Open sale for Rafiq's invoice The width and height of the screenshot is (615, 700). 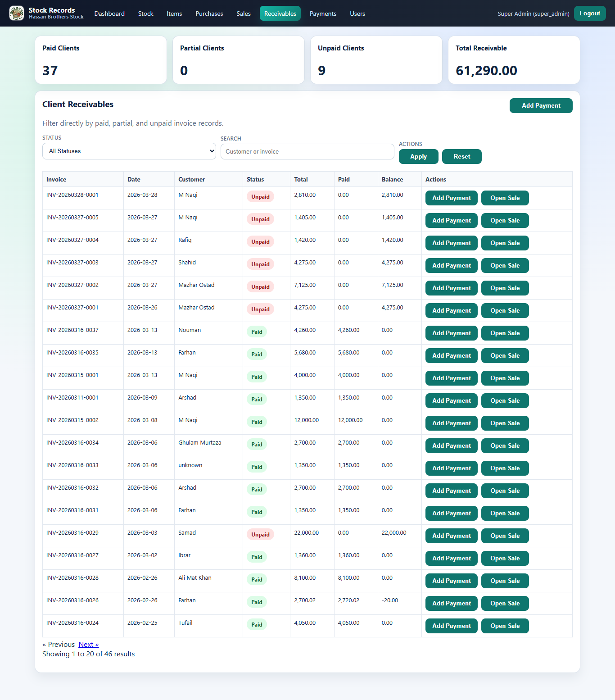[505, 243]
